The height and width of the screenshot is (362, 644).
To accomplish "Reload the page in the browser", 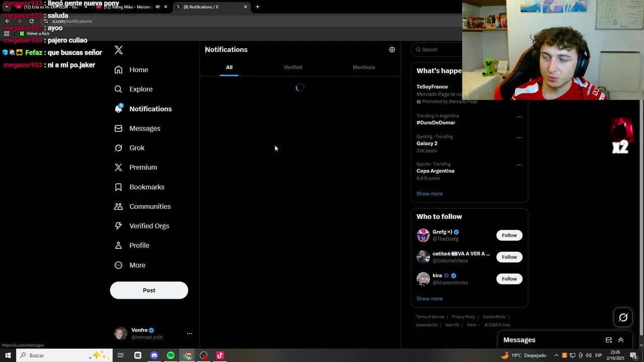I will [x=31, y=21].
